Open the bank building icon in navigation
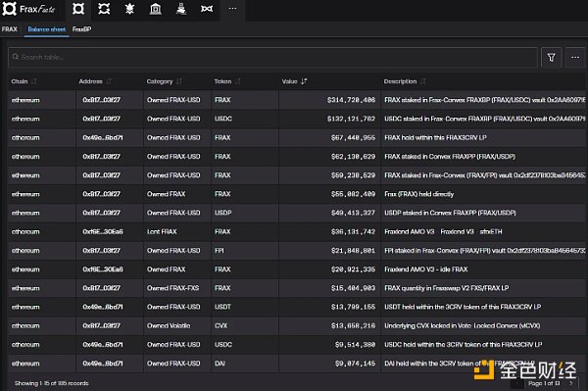The image size is (588, 391). (x=155, y=9)
